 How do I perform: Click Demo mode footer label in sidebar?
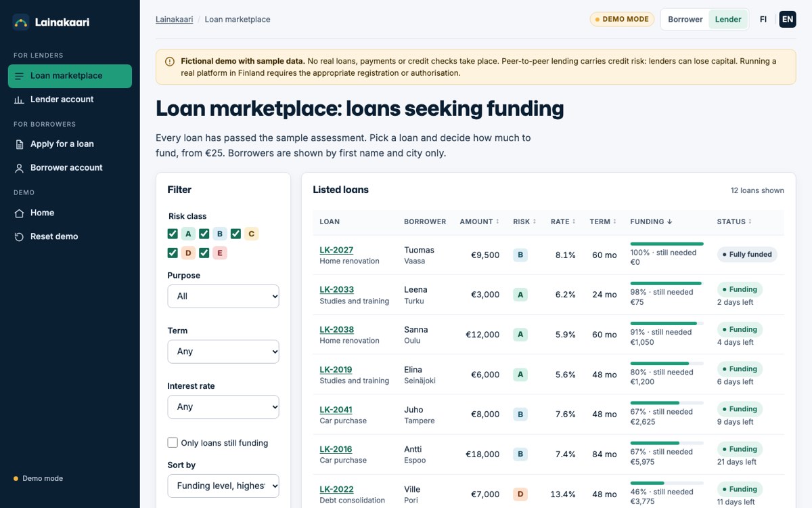(43, 478)
